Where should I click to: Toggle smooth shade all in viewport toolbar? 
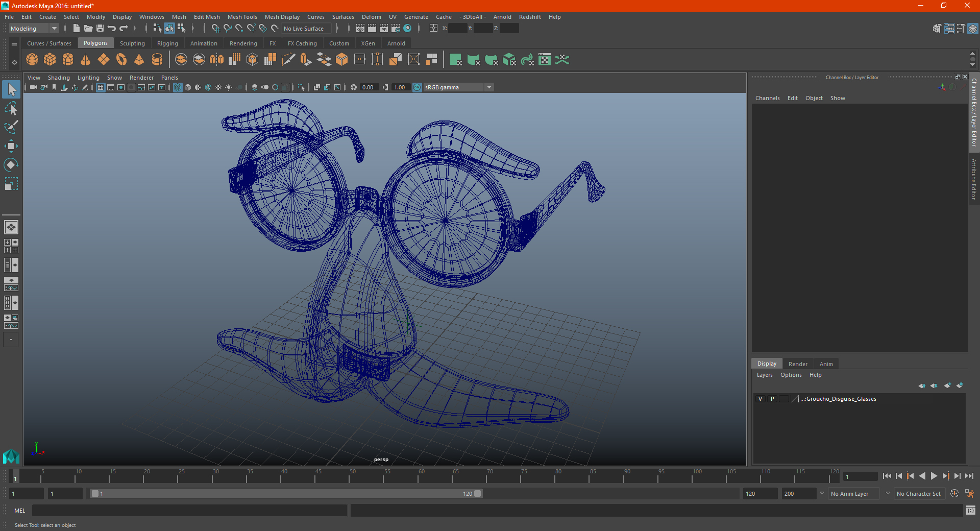pyautogui.click(x=188, y=87)
